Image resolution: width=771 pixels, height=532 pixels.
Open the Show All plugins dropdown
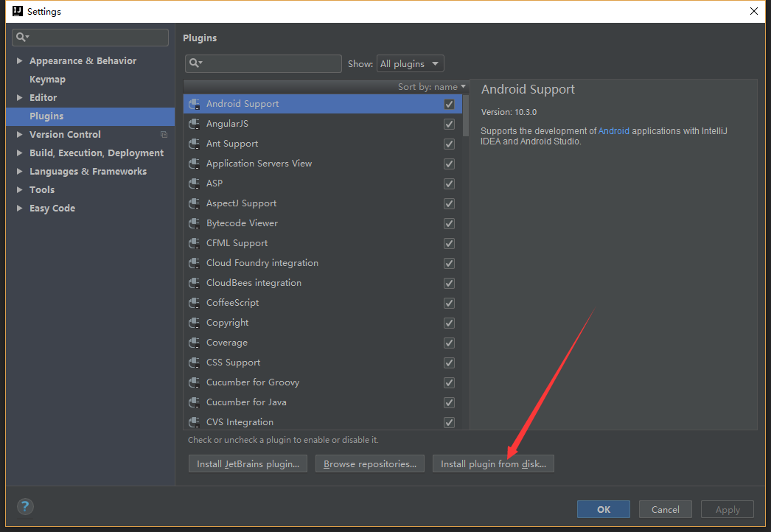(x=410, y=63)
